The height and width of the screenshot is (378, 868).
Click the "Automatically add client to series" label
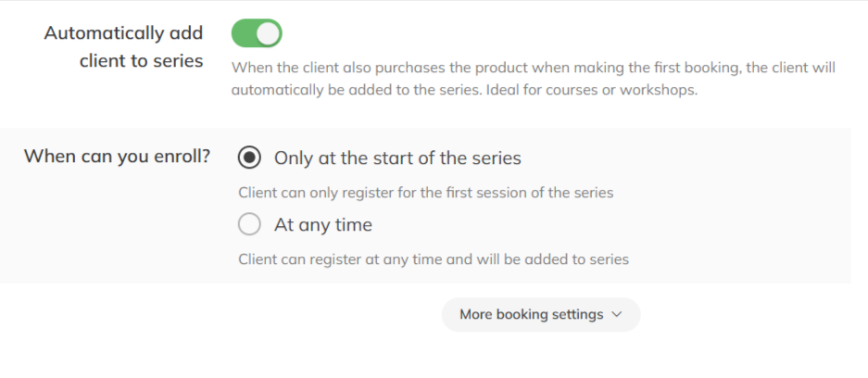123,46
